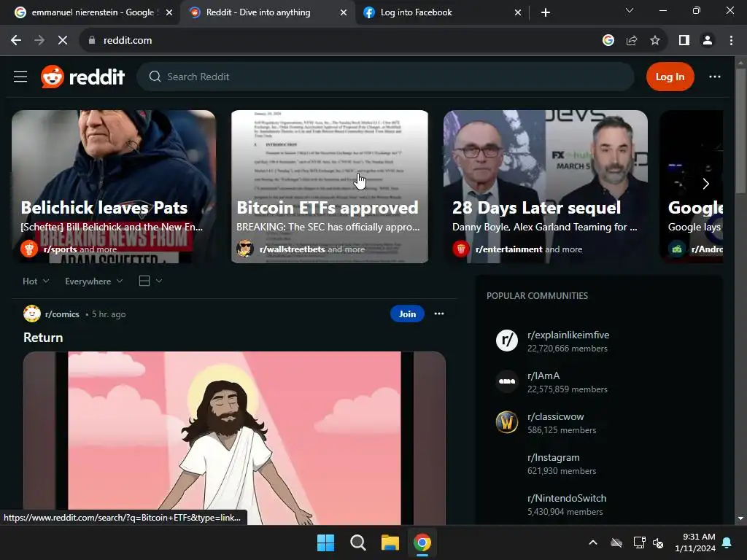
Task: Click the page vertical scrollbar thumb
Action: [x=740, y=131]
